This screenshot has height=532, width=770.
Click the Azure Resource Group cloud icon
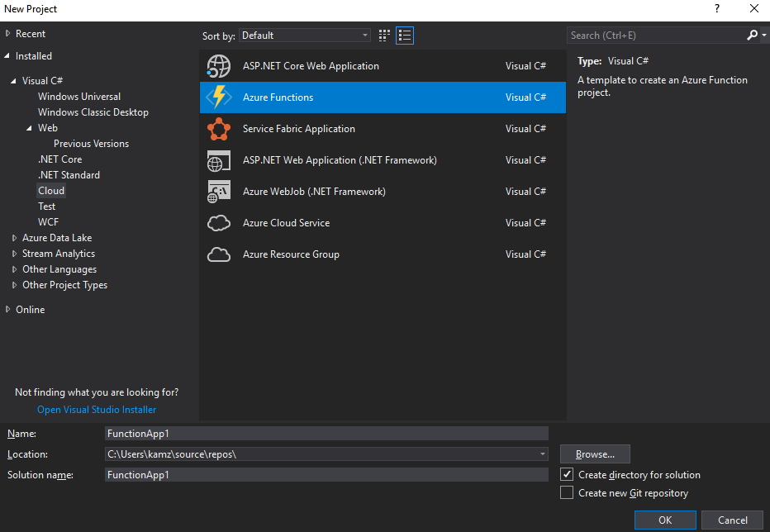(x=219, y=254)
